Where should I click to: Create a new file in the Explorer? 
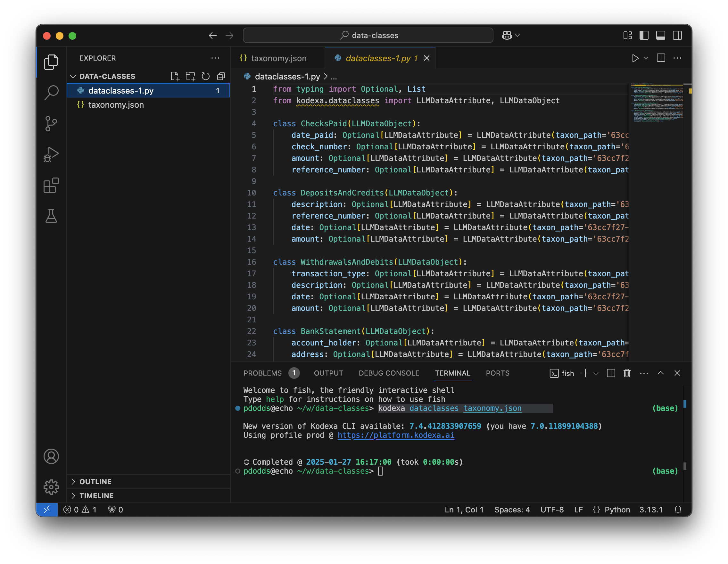point(175,76)
